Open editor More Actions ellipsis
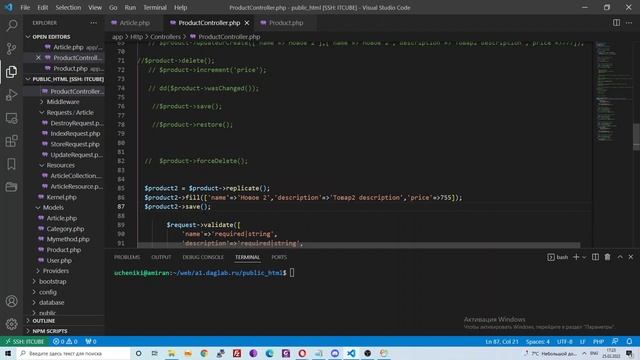 tap(629, 23)
